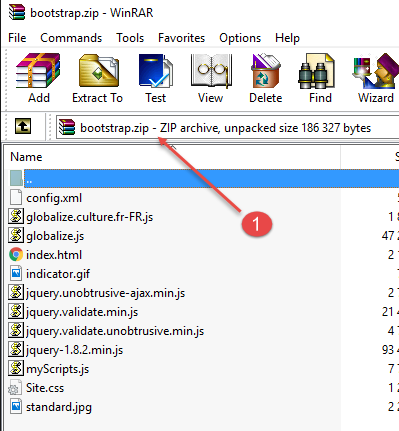Select the jquery.unobtrusive-ajax.min.js file name
Image resolution: width=399 pixels, height=431 pixels.
[x=105, y=293]
